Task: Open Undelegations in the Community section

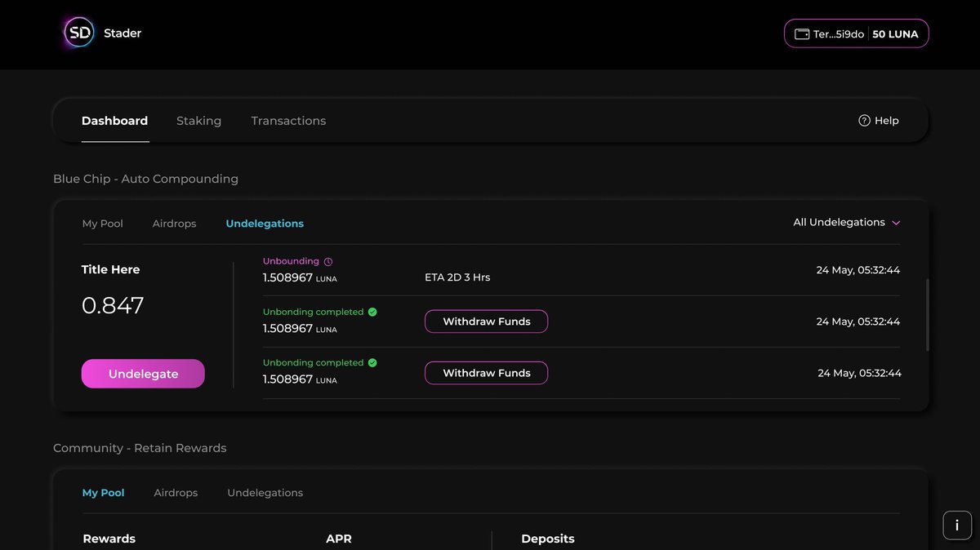Action: 265,492
